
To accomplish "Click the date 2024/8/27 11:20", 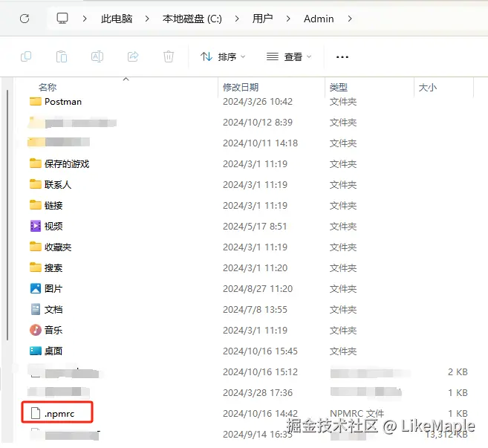I will tap(258, 289).
